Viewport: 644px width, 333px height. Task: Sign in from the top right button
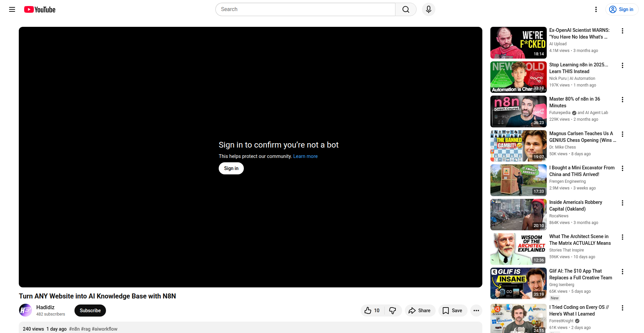[x=622, y=9]
